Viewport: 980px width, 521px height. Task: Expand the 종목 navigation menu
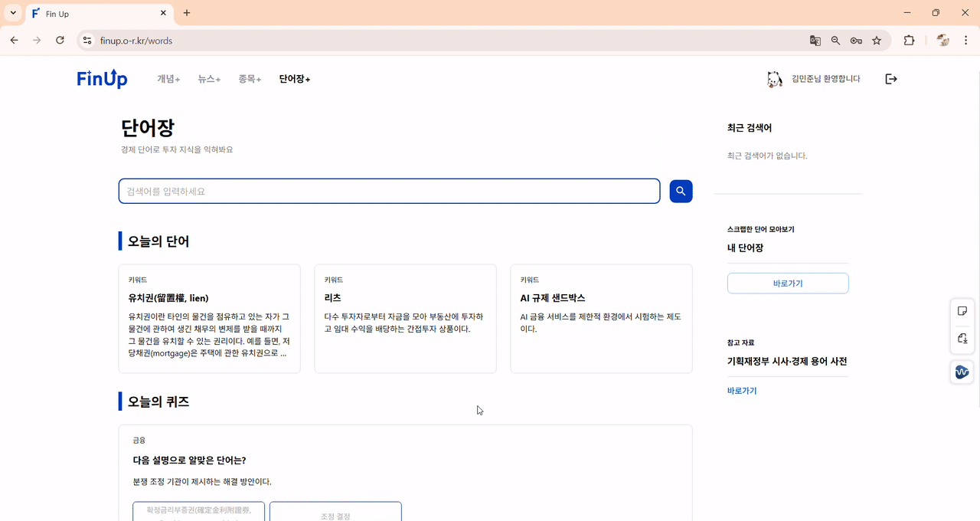pos(250,78)
